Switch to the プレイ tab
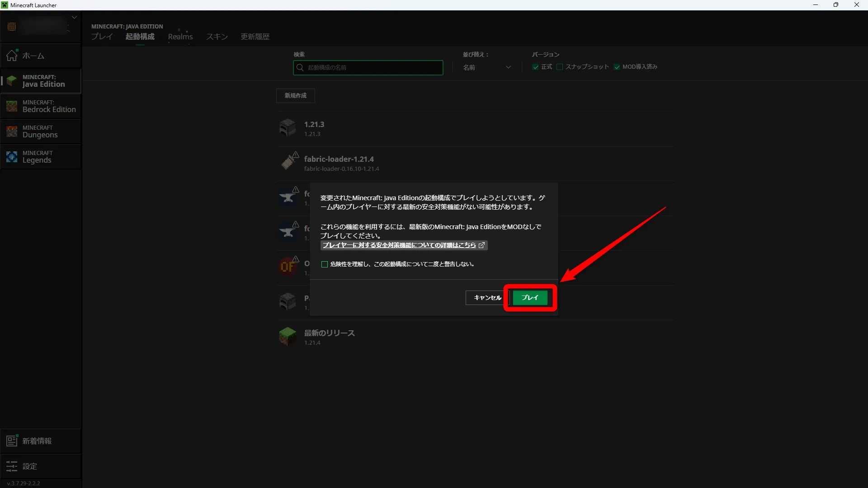This screenshot has height=488, width=868. click(x=102, y=37)
